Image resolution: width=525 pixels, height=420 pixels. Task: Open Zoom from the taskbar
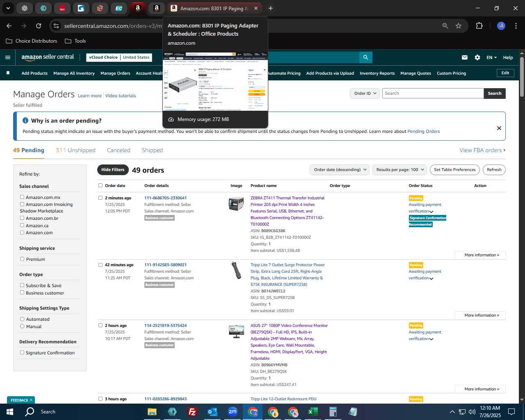click(233, 412)
